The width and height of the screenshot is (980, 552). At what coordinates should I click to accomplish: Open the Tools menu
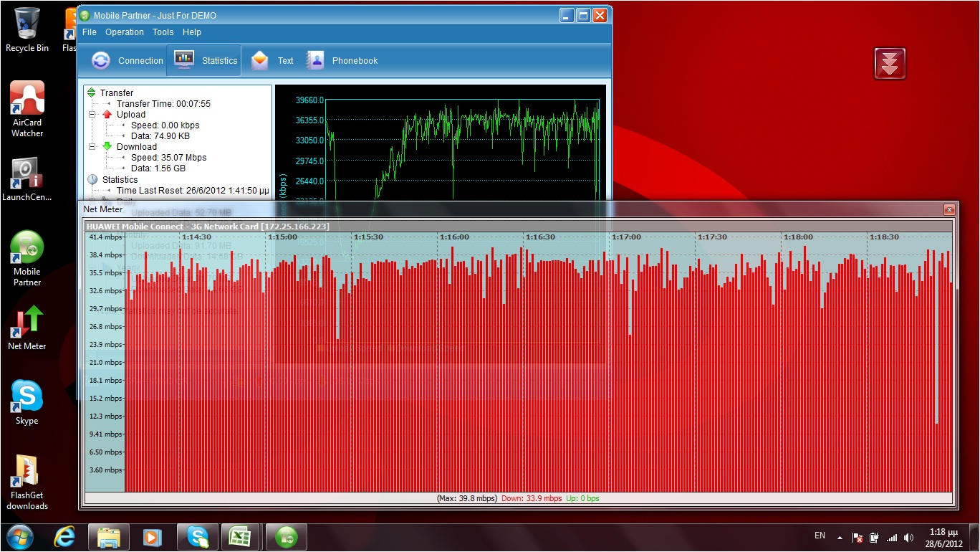coord(163,32)
